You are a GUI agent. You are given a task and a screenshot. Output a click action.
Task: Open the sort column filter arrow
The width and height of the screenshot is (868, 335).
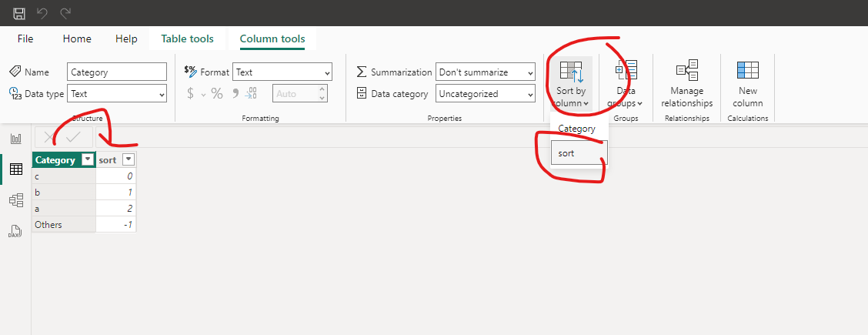pyautogui.click(x=129, y=160)
